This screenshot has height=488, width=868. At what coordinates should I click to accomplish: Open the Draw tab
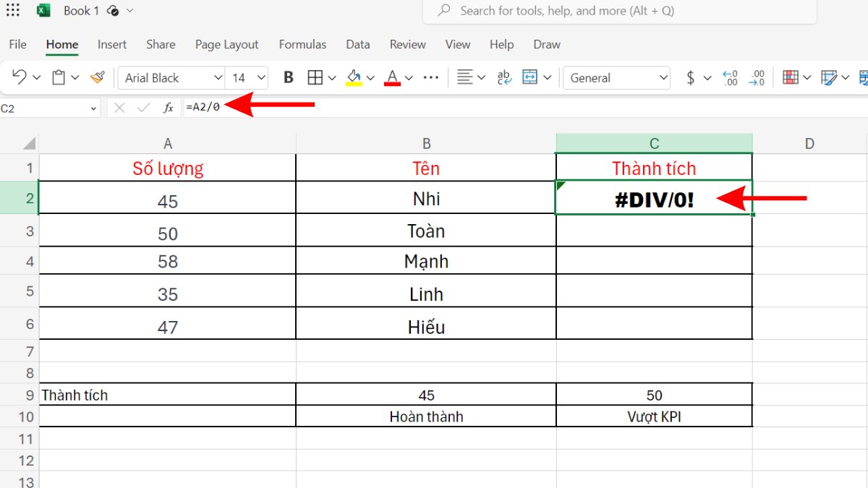coord(547,44)
